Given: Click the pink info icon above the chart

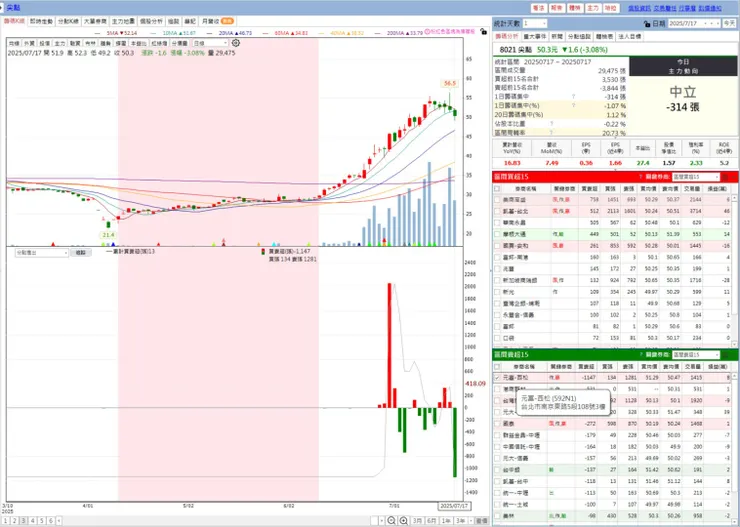Looking at the screenshot, I should [427, 32].
